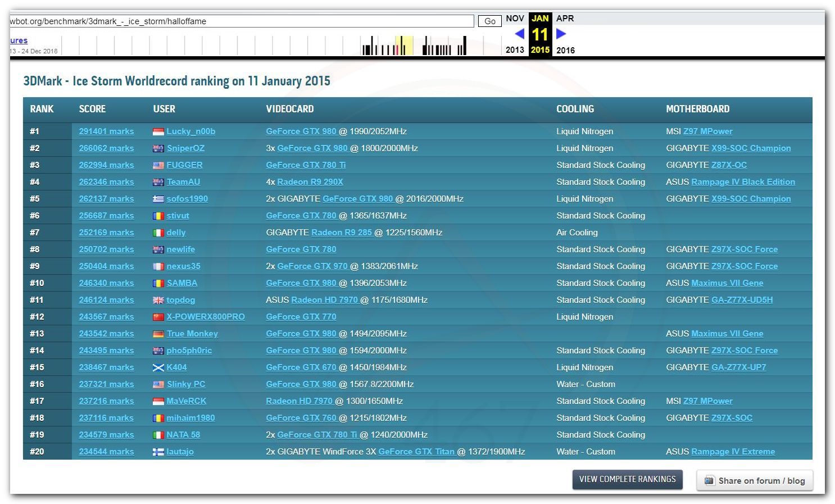Open the 291401 marks score link
The image size is (835, 504).
pyautogui.click(x=106, y=131)
